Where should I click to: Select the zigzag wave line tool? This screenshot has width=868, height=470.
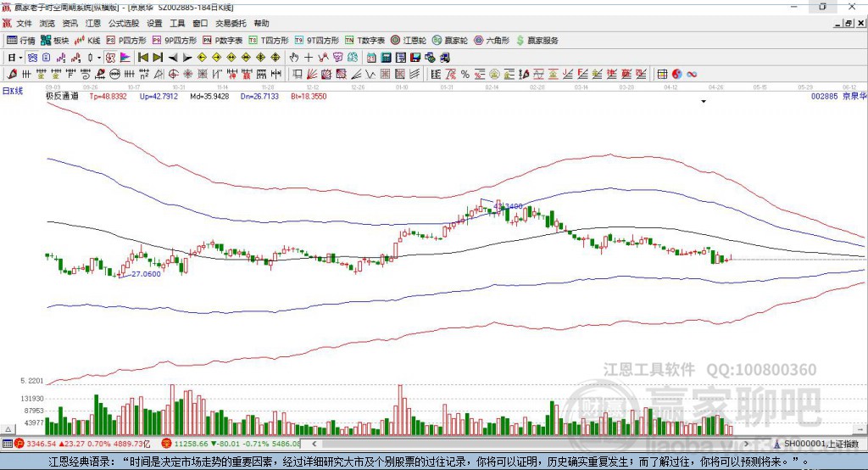370,75
